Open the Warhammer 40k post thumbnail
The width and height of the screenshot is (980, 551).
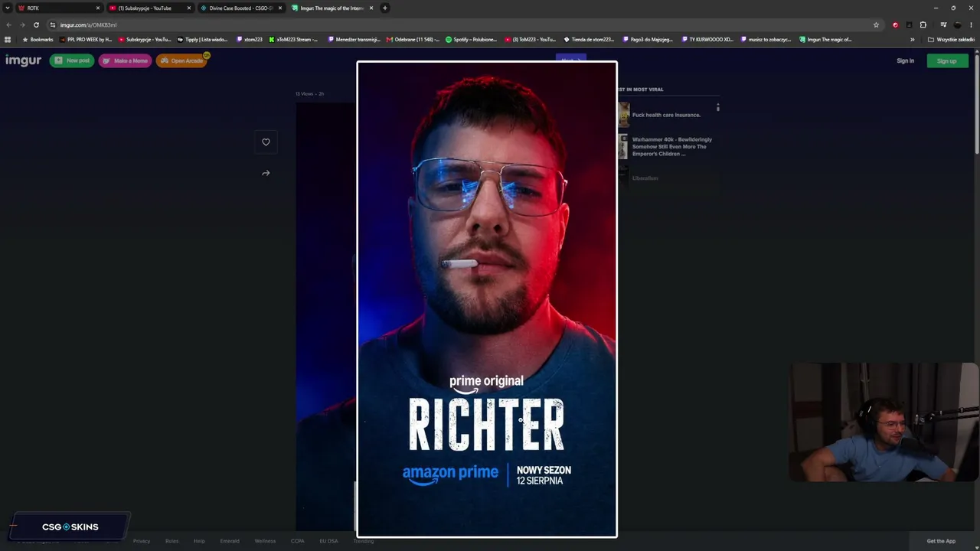[623, 146]
